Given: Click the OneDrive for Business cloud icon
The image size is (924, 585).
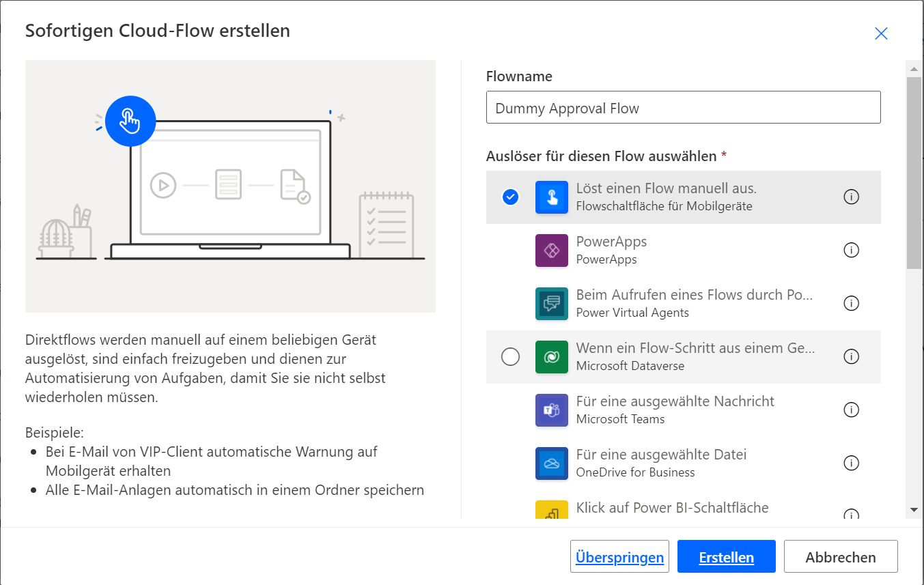Looking at the screenshot, I should pos(552,463).
